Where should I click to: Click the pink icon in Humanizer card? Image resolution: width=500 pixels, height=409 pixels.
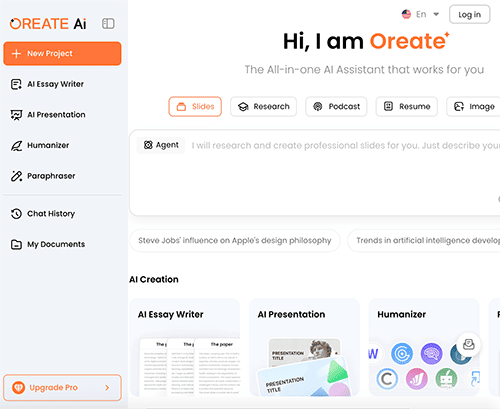click(x=416, y=379)
